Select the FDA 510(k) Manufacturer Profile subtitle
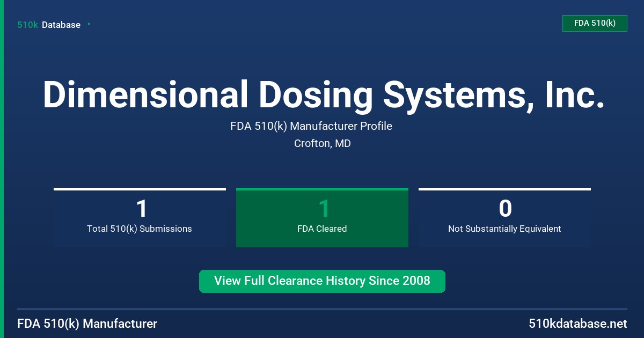 [311, 127]
